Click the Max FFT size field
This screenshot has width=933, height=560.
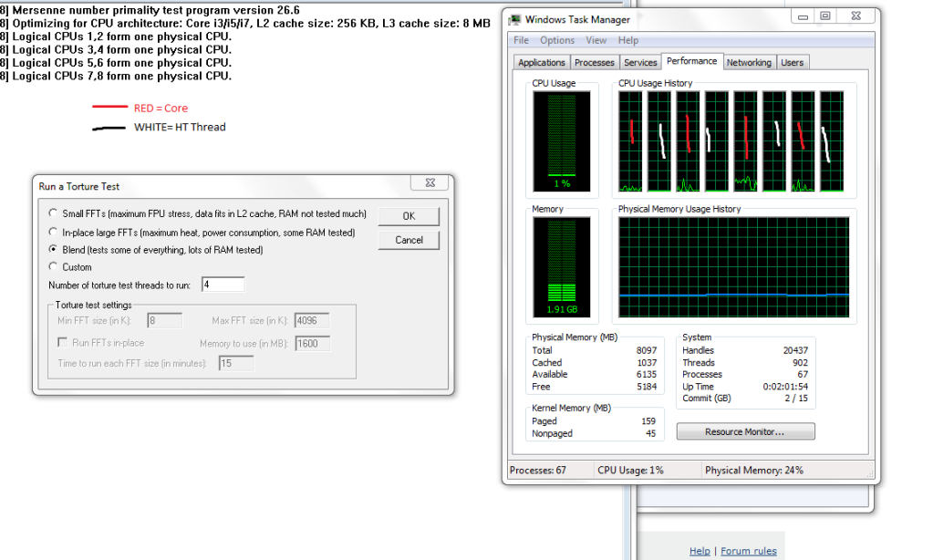point(312,320)
